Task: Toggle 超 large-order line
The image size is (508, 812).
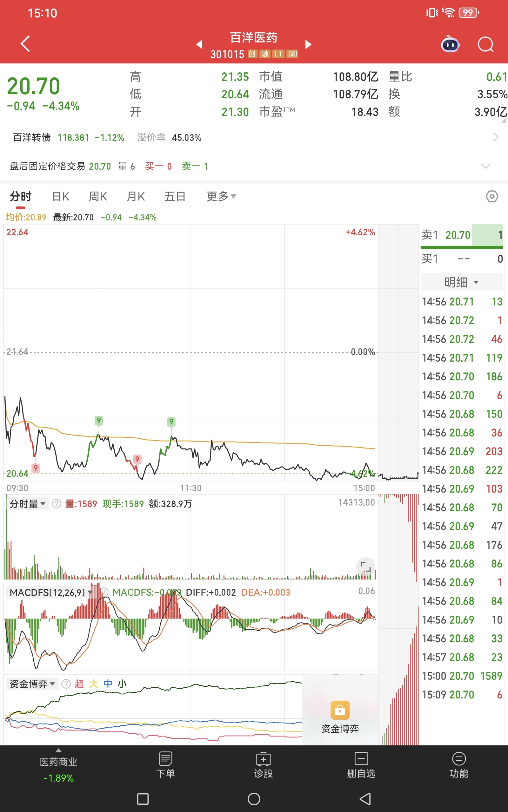Action: [79, 684]
